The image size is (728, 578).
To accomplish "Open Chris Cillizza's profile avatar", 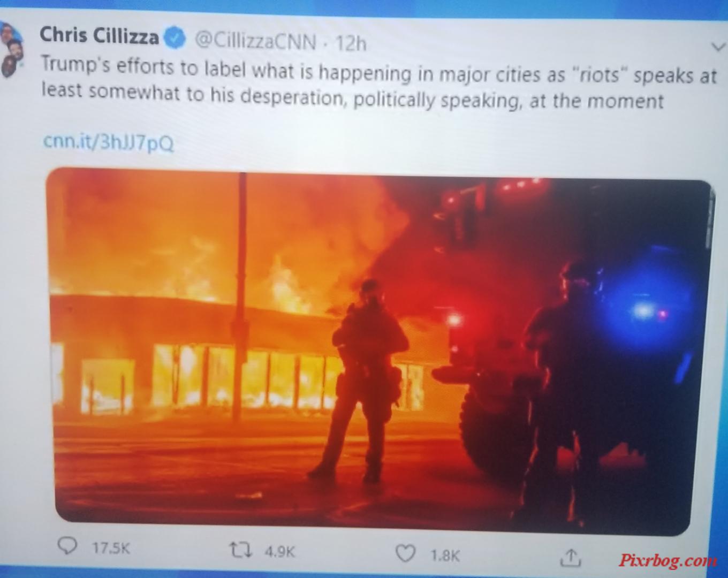I will (x=11, y=50).
